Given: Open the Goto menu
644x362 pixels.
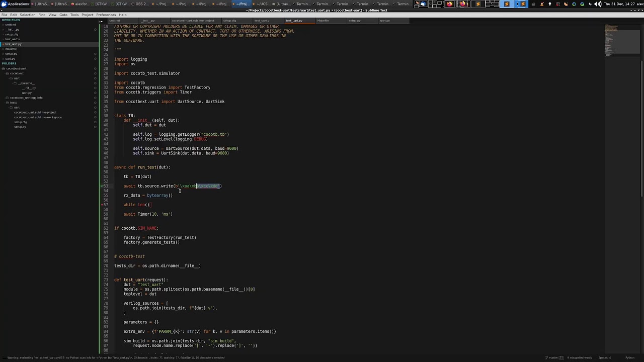Looking at the screenshot, I should tap(63, 15).
